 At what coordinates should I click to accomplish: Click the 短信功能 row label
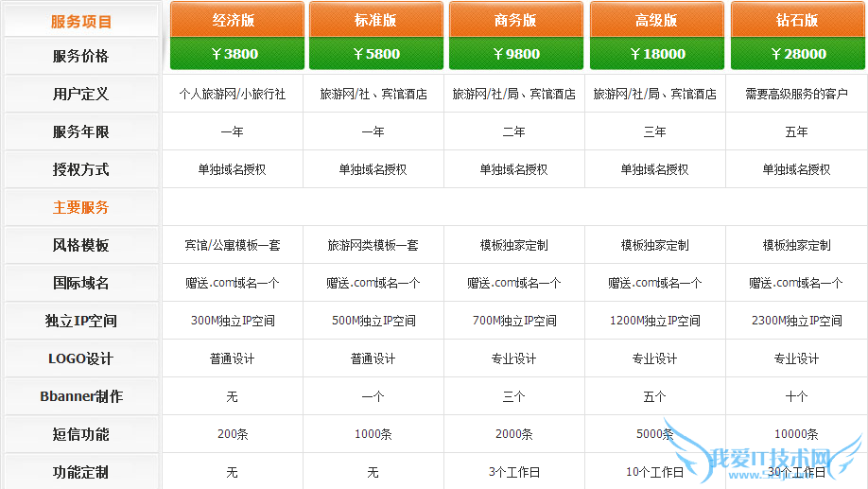81,435
